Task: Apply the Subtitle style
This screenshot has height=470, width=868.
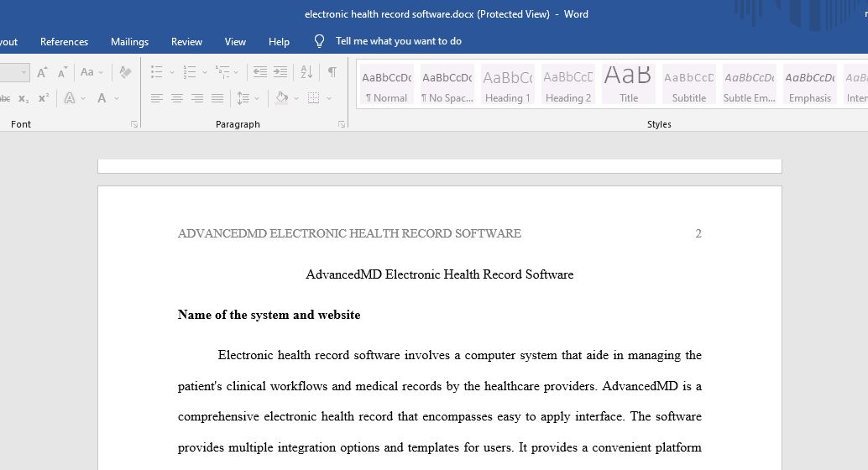Action: coord(689,85)
